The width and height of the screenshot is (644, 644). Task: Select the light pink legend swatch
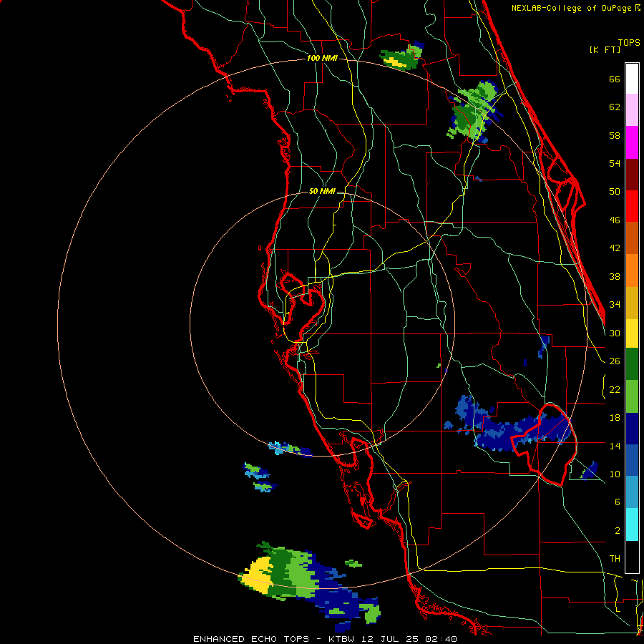pyautogui.click(x=632, y=110)
